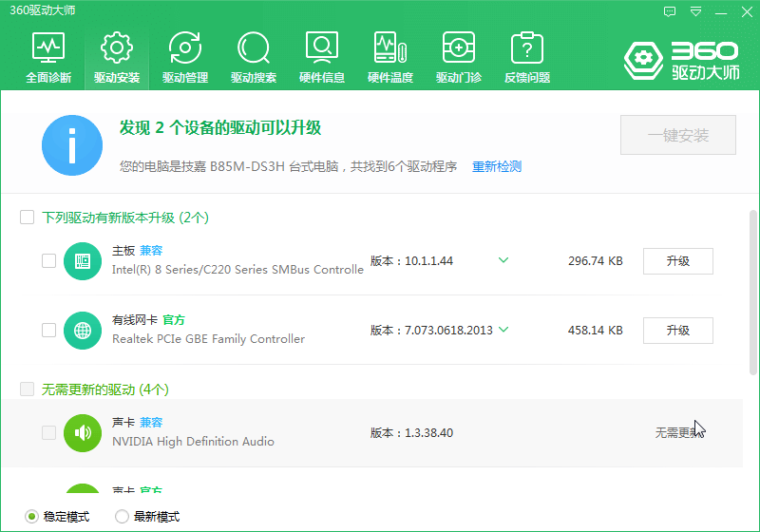
Task: Open 驱动搜索 driver search icon
Action: [254, 57]
